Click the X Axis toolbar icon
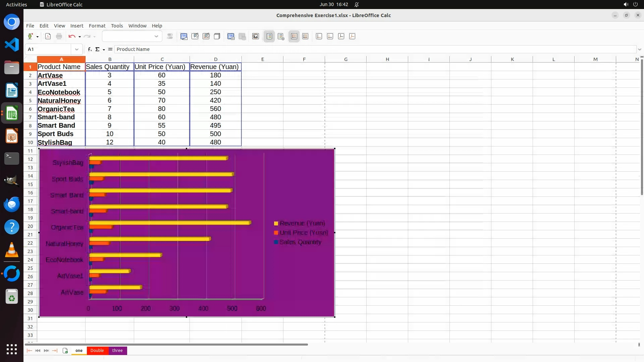 319,36
